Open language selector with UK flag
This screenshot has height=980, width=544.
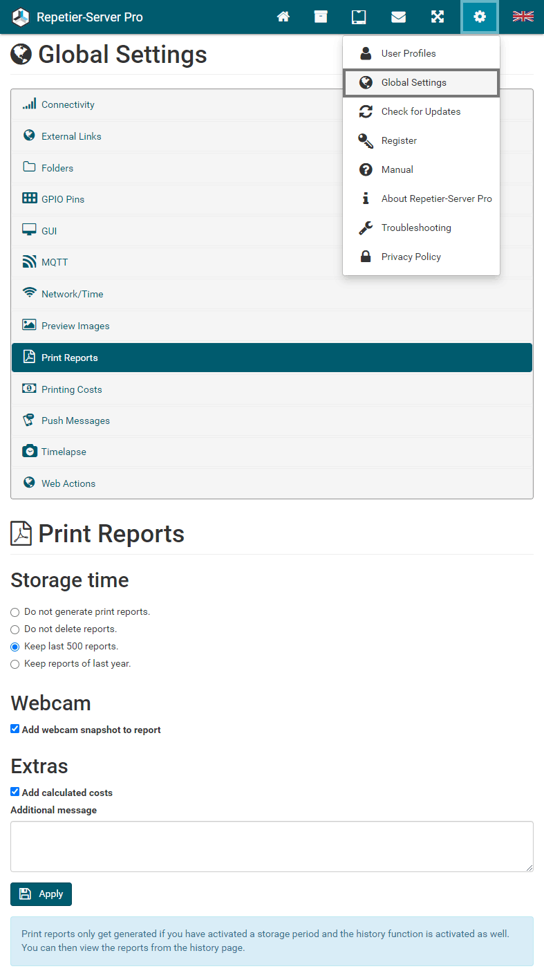pyautogui.click(x=523, y=17)
